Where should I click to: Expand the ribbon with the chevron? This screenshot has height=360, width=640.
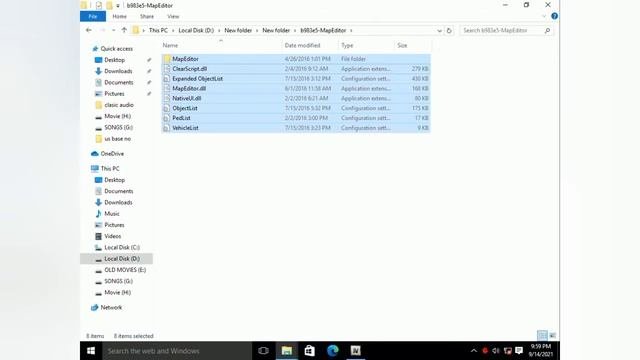(544, 16)
